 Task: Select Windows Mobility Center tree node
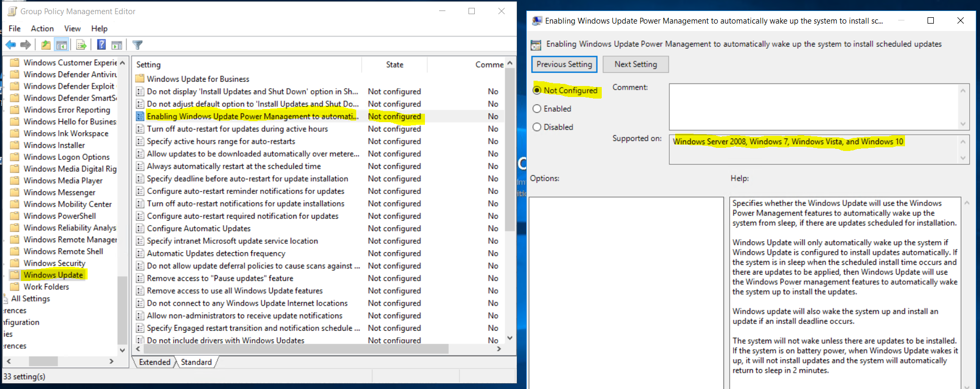pyautogui.click(x=68, y=204)
